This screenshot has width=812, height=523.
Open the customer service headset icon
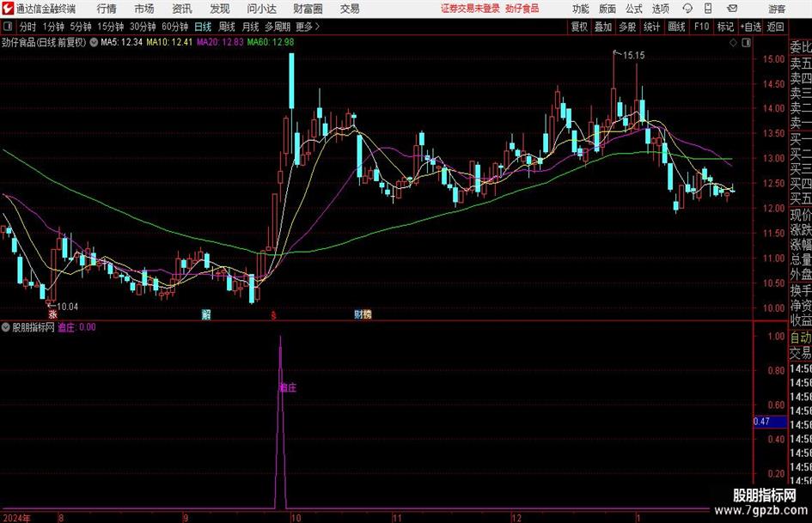tap(687, 9)
